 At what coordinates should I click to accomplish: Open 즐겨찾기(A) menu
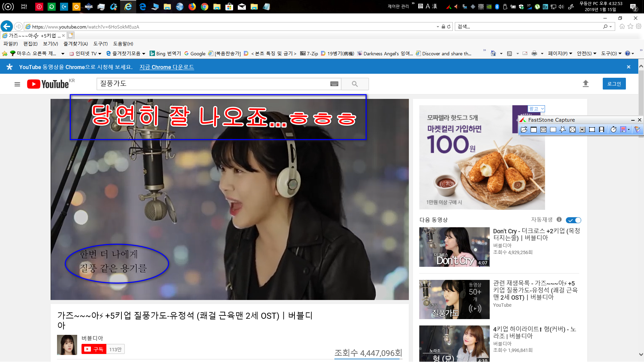(x=75, y=44)
